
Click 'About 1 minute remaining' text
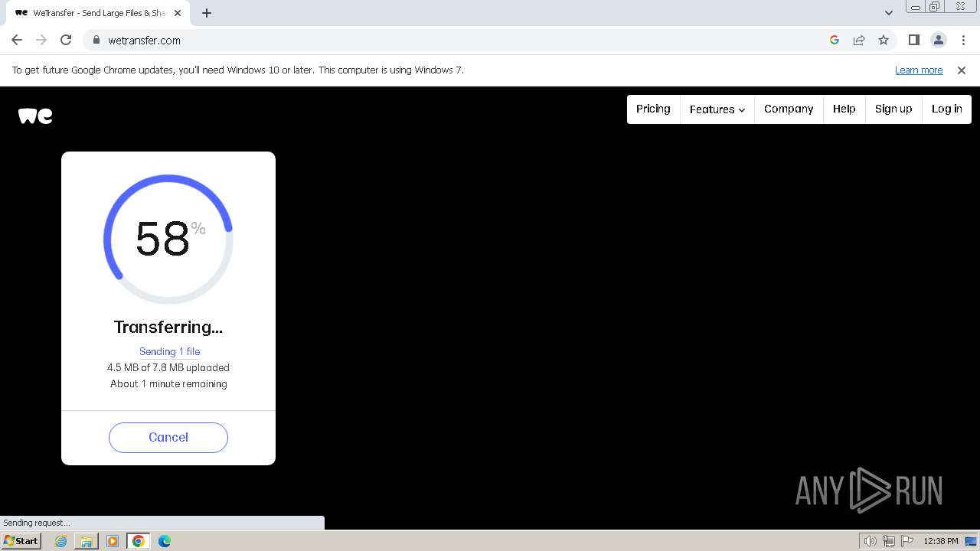168,383
